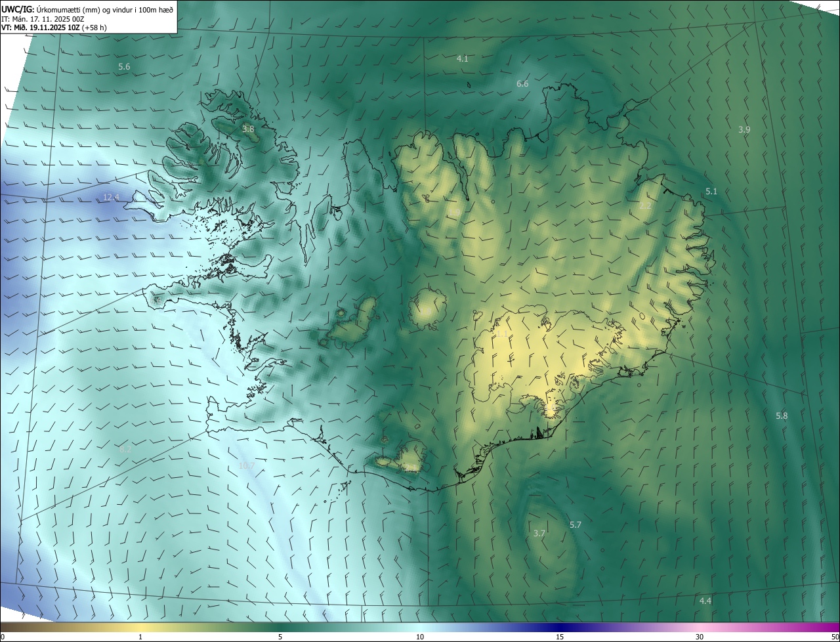The image size is (840, 642).
Task: Click the 10.7 value label southwest of Iceland
Action: tap(246, 465)
